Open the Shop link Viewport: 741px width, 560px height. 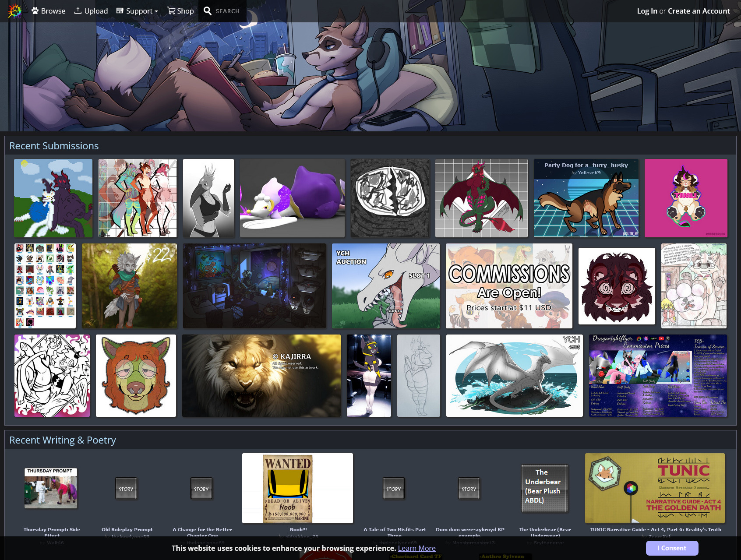(x=180, y=11)
